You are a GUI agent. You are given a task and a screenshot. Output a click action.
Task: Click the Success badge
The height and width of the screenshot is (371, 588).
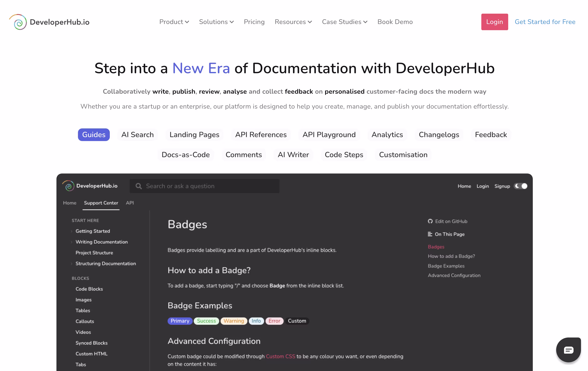(x=206, y=321)
